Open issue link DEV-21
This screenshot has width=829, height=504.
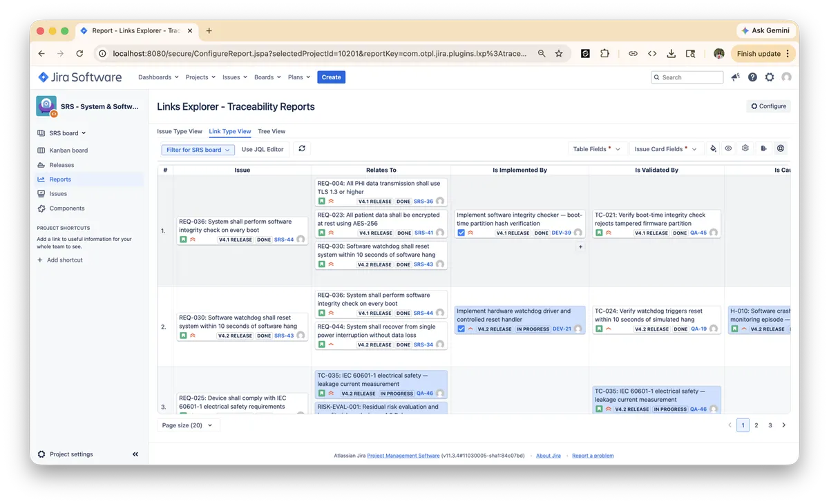(x=562, y=329)
